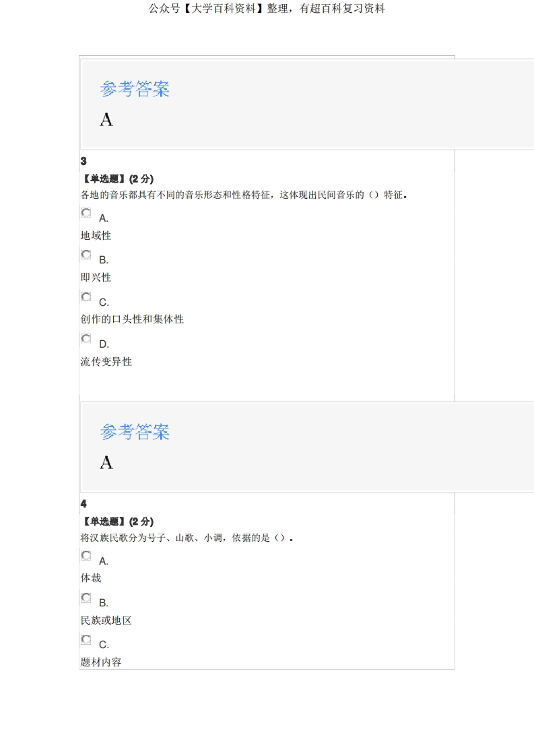Viewport: 534px width, 756px height.
Task: Click the 【单选题】(2 分) label under number 4
Action: pos(117,522)
